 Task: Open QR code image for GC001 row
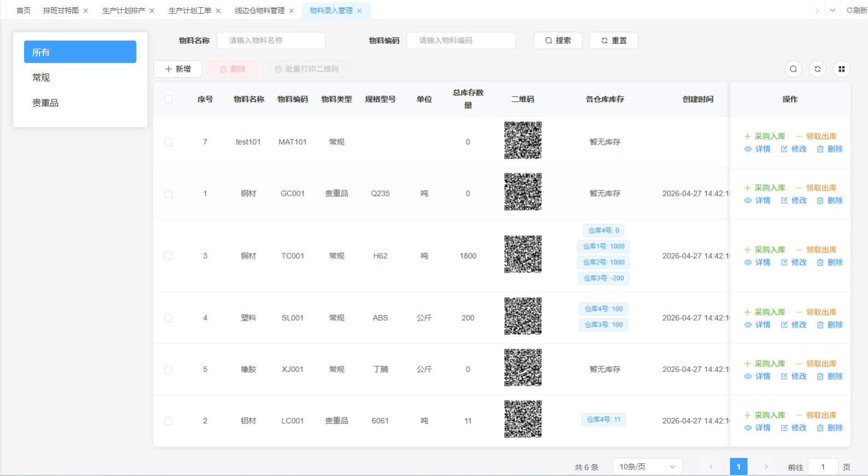(x=523, y=191)
